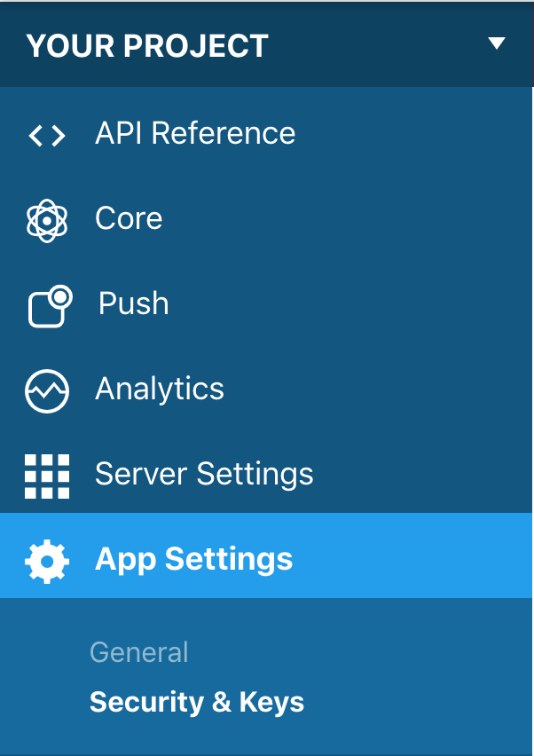Select the API Reference code brackets icon
Screen dimensions: 534x756
[x=46, y=135]
